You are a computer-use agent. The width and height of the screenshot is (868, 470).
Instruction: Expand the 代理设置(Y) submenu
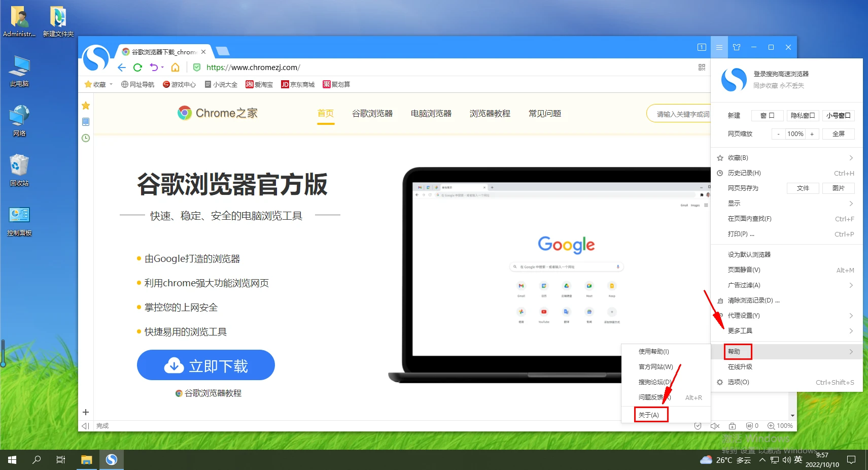787,316
